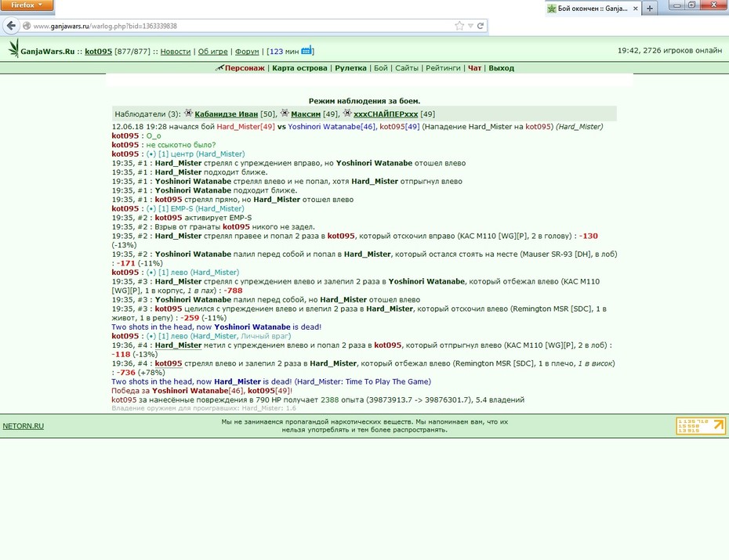Click the '123 мин' timer text
Viewport: 729px width, 560px height.
pyautogui.click(x=284, y=52)
